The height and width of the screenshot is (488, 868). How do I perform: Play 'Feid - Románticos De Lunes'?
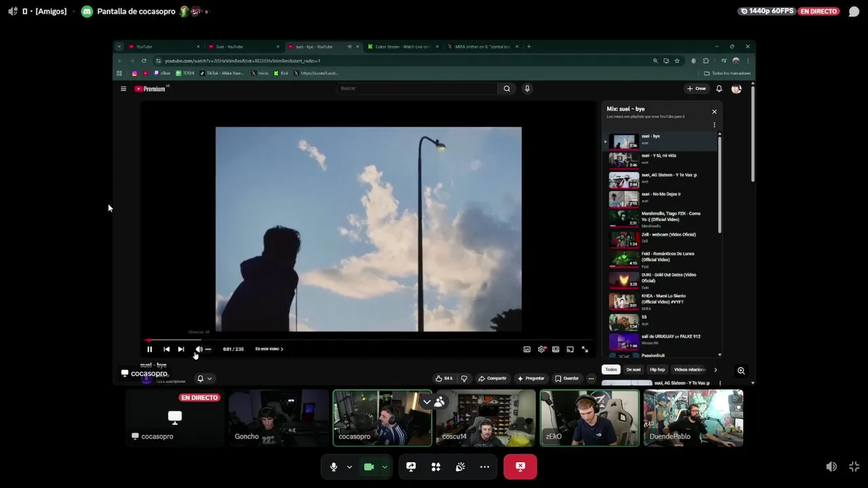(661, 260)
